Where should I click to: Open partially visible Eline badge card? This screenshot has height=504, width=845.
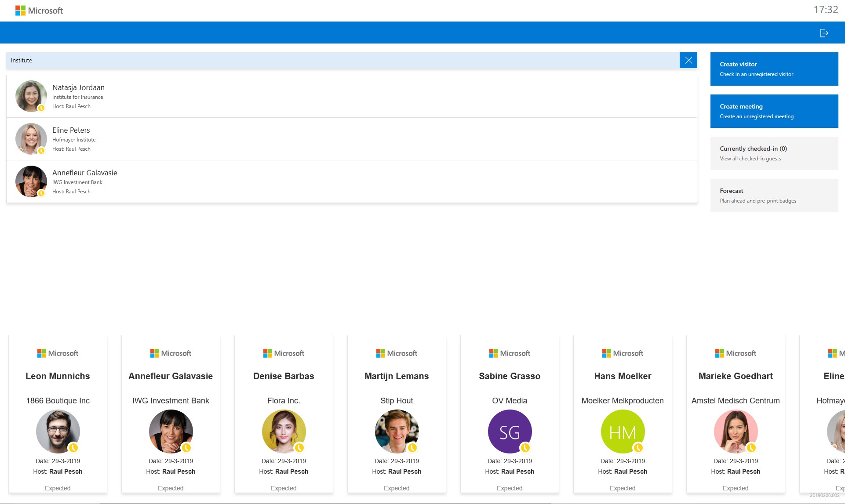coord(822,414)
